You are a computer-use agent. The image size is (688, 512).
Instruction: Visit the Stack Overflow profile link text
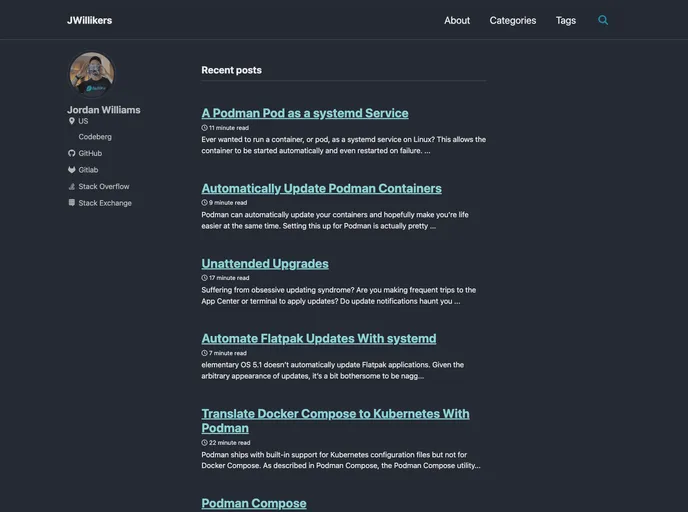click(x=104, y=186)
